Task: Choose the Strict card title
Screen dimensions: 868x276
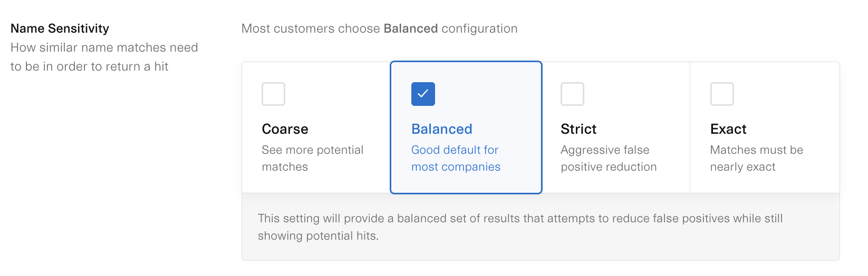Action: 578,129
